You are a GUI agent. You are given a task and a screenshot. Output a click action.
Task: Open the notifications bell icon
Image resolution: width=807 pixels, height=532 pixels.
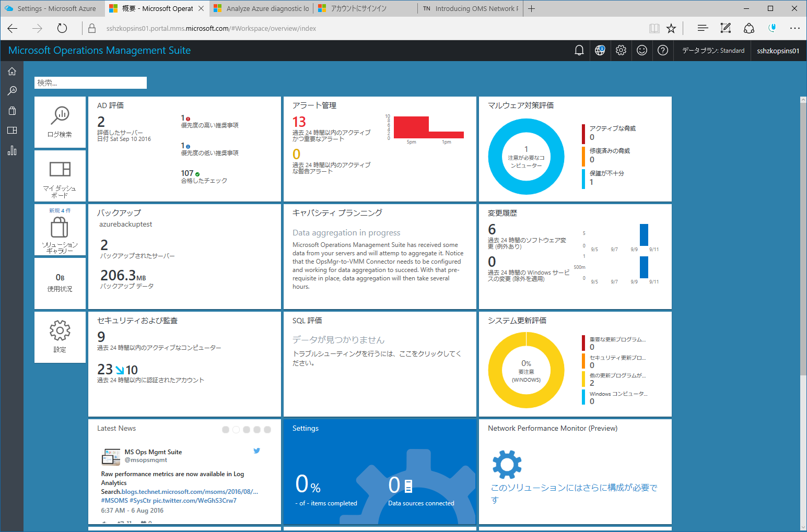click(579, 50)
